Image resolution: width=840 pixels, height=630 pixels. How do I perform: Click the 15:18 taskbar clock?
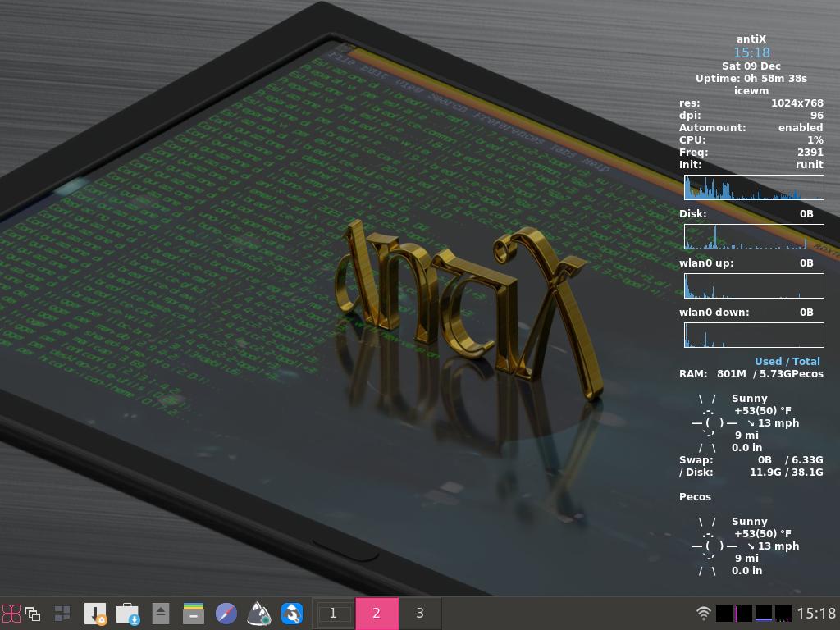(x=816, y=614)
